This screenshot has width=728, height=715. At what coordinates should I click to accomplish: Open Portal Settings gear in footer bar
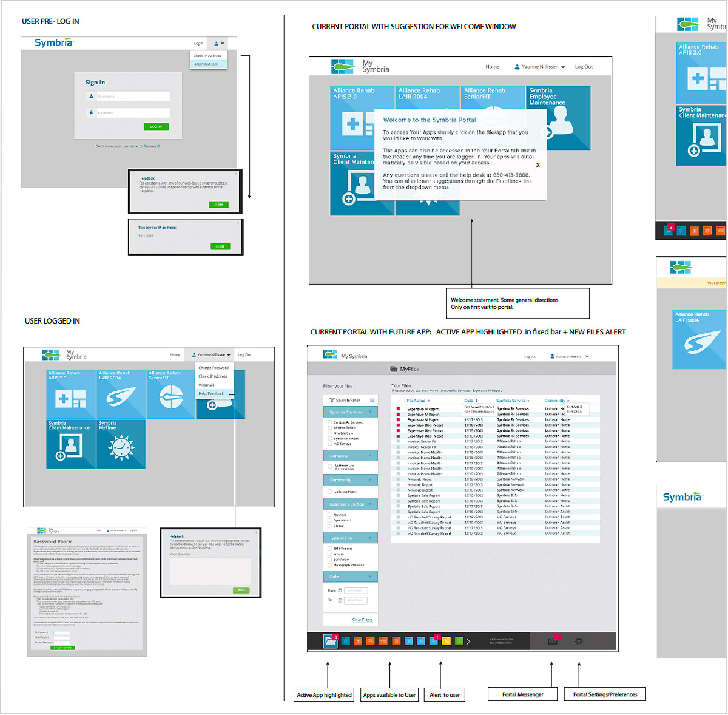(x=579, y=641)
